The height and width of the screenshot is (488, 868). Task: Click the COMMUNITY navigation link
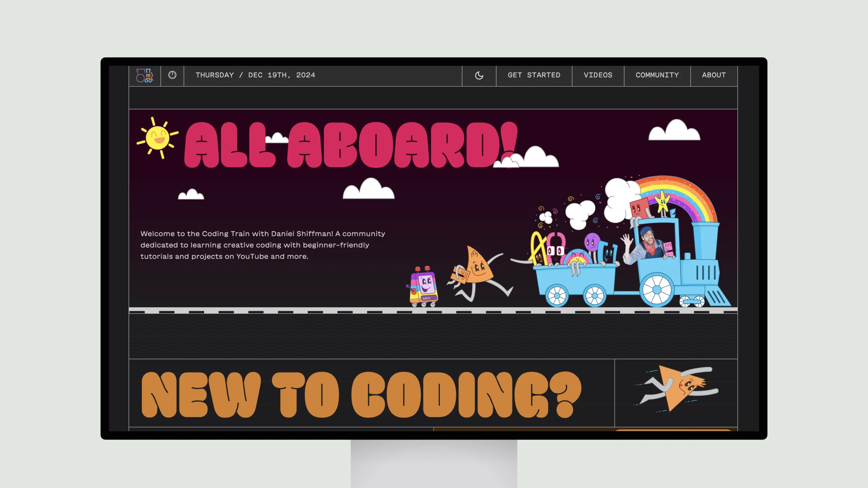tap(657, 75)
